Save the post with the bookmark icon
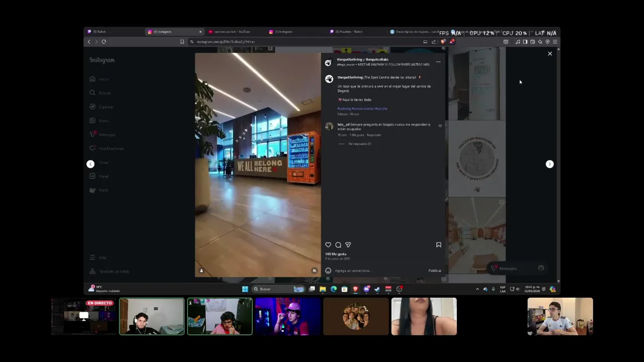This screenshot has width=644, height=362. [x=438, y=245]
